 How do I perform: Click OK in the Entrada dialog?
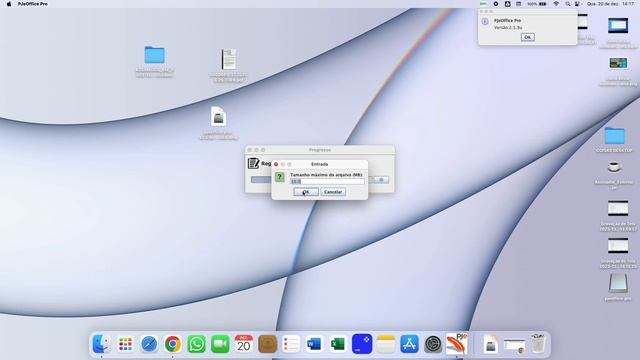click(306, 192)
